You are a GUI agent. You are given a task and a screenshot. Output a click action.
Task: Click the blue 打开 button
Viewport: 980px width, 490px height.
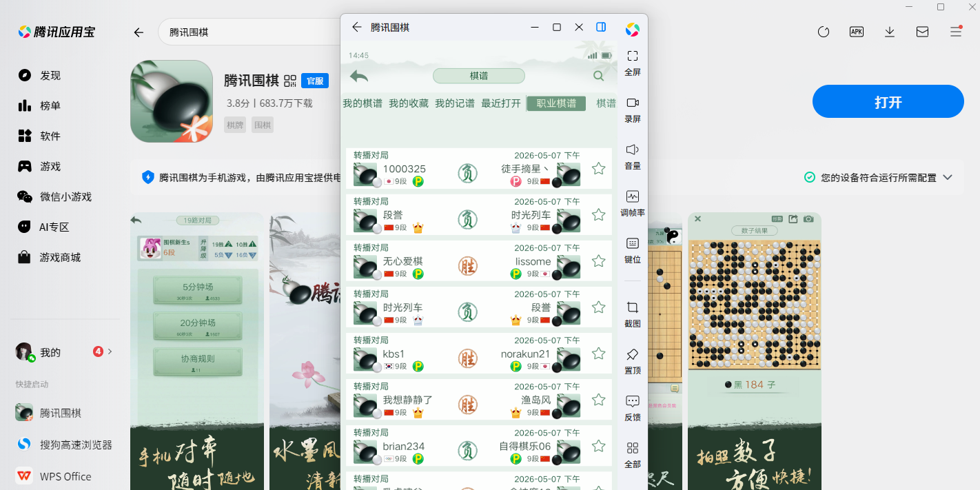[x=888, y=102]
